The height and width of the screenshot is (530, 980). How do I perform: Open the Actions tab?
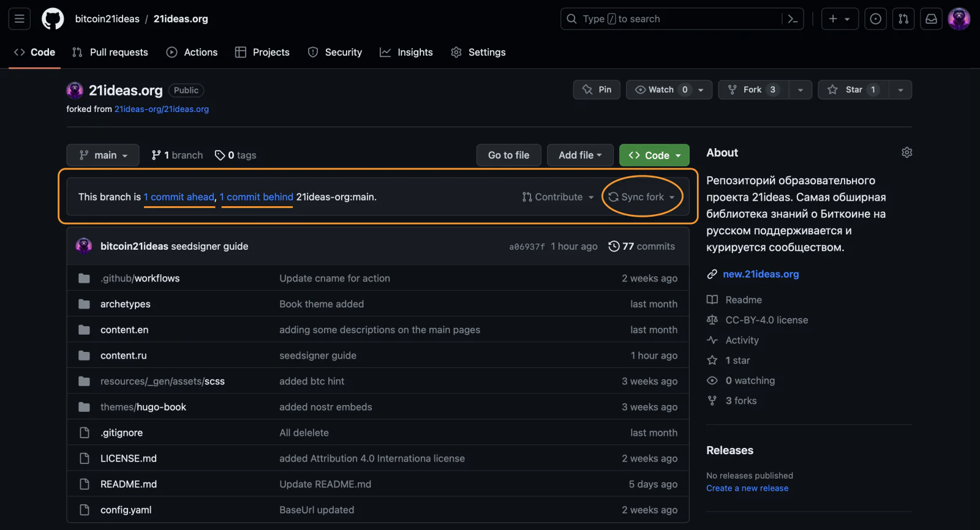(192, 53)
